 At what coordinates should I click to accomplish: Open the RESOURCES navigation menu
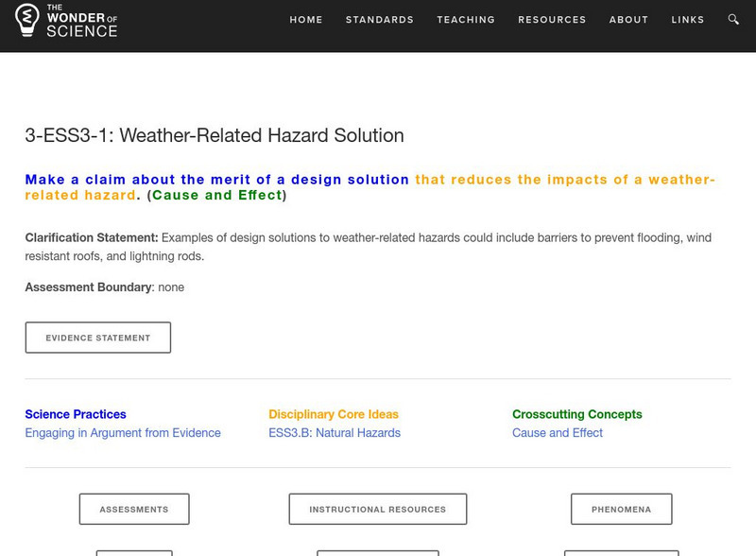coord(552,19)
